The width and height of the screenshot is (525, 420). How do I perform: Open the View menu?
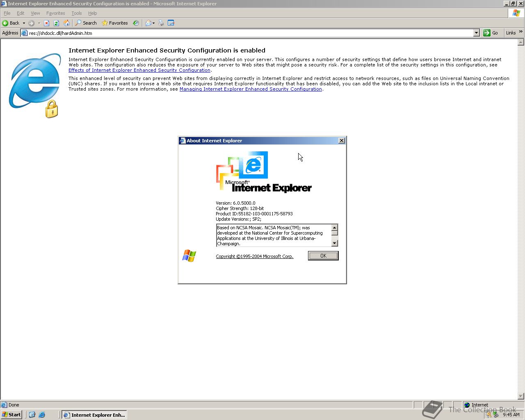coord(35,13)
